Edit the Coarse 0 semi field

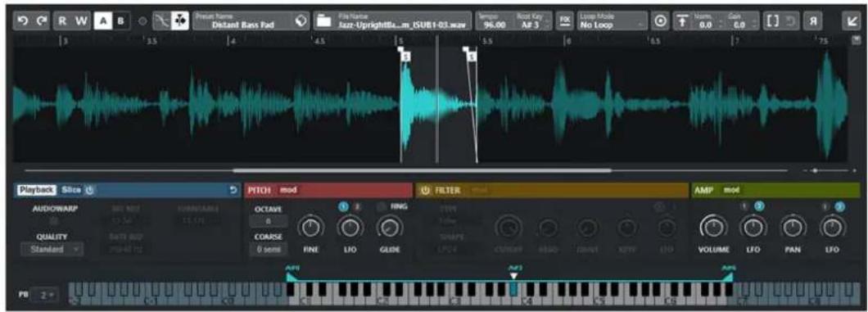point(269,250)
